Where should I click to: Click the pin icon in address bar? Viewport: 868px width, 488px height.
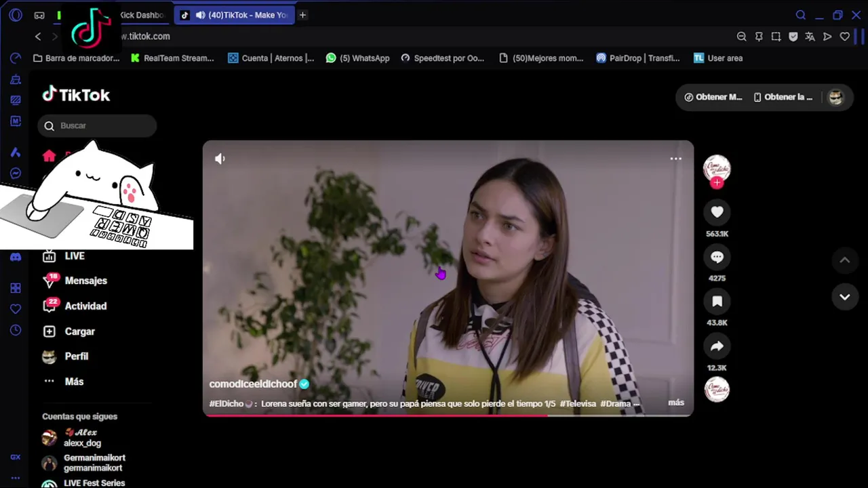759,37
